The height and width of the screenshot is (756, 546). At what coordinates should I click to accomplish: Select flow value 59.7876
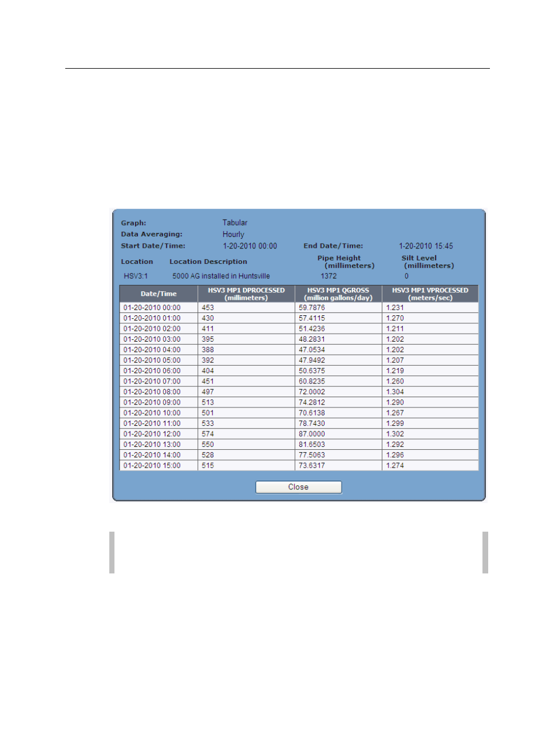(x=312, y=308)
